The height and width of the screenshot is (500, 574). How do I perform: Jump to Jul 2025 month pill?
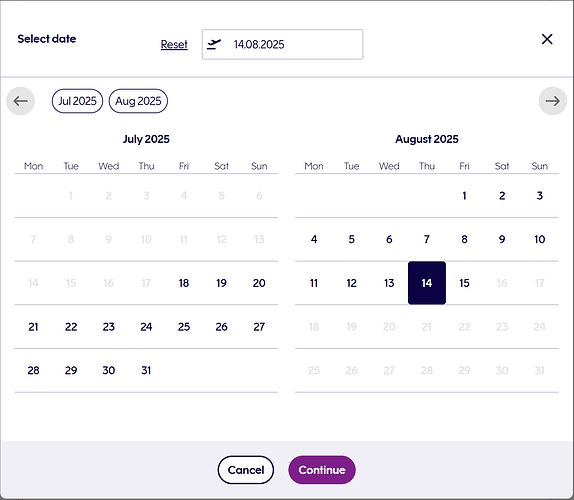click(77, 101)
